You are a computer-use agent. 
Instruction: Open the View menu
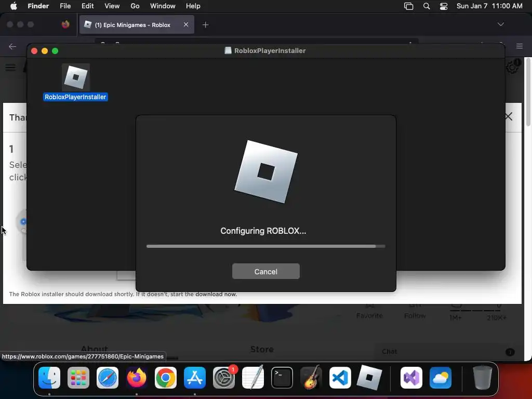pyautogui.click(x=112, y=6)
